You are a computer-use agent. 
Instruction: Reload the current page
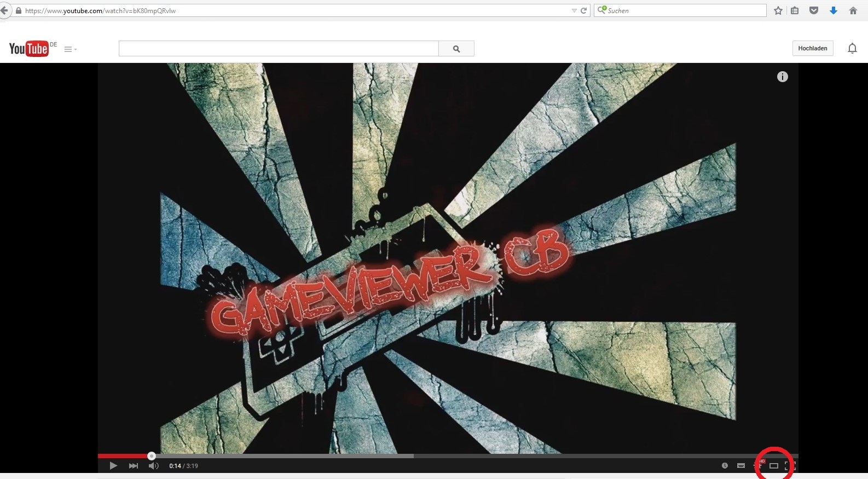(584, 10)
